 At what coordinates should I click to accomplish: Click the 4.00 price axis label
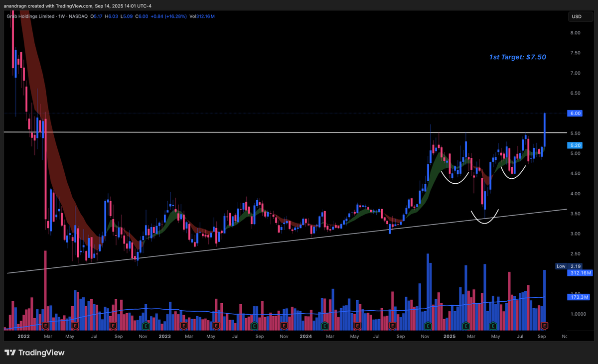575,194
